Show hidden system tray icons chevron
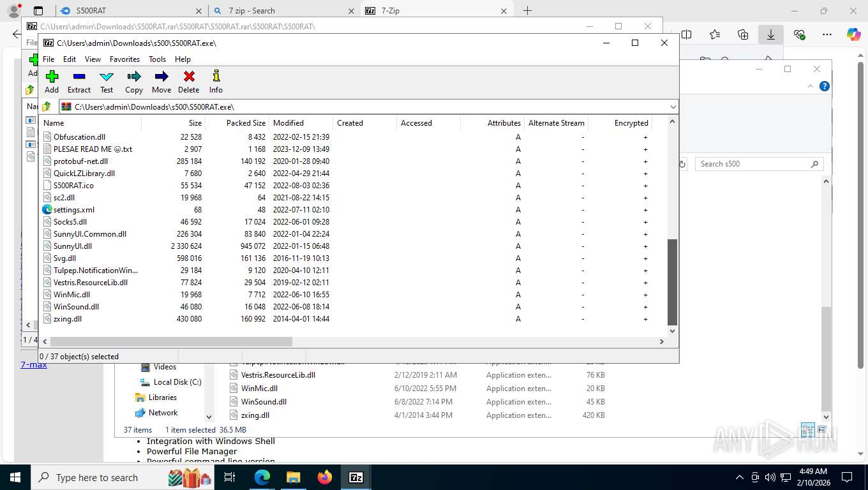Screen dimensions: 868x490 [740, 477]
